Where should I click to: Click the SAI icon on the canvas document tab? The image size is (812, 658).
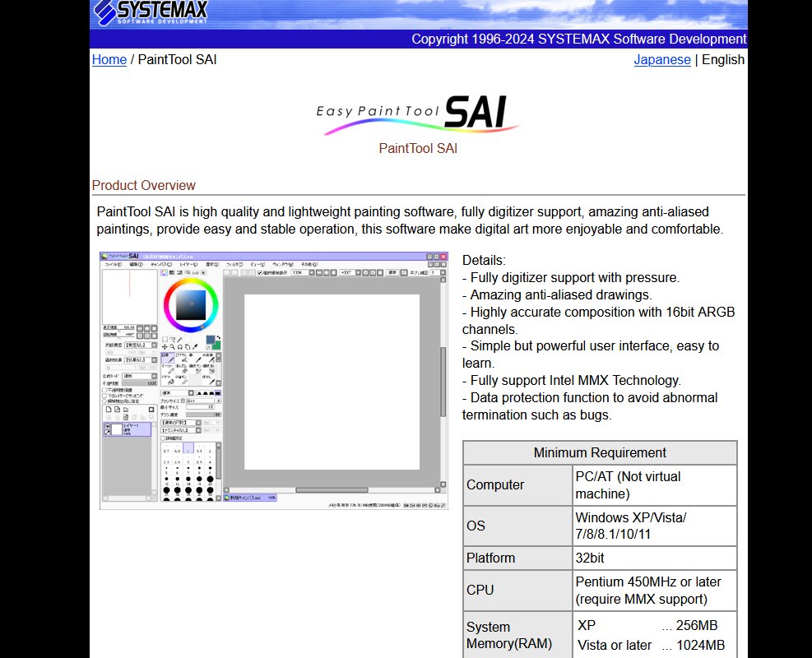tap(226, 498)
